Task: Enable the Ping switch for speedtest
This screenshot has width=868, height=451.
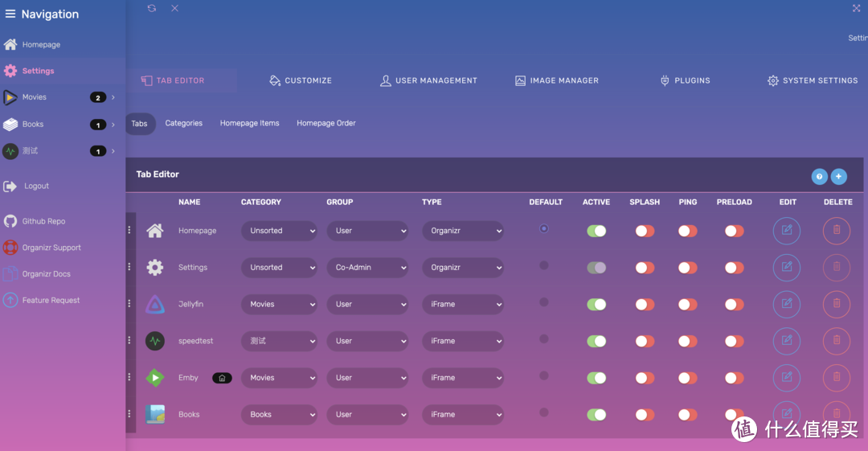Action: 687,342
